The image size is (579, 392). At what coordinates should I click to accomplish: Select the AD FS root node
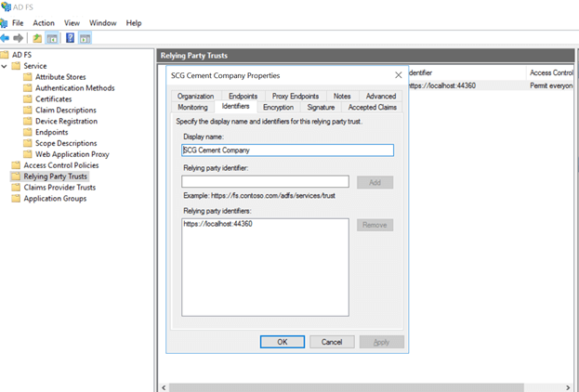[x=21, y=55]
